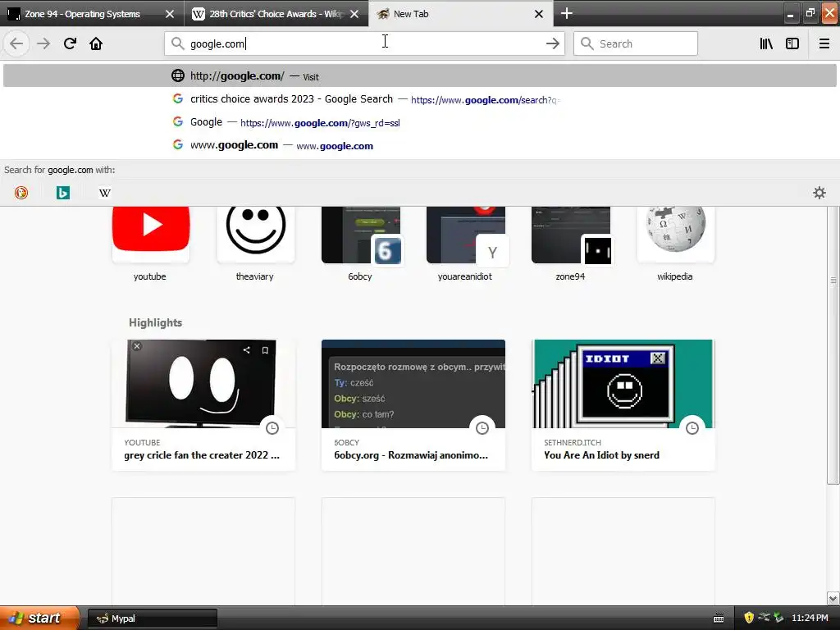Click the forward navigation arrow
Image resolution: width=840 pixels, height=630 pixels.
click(x=43, y=43)
